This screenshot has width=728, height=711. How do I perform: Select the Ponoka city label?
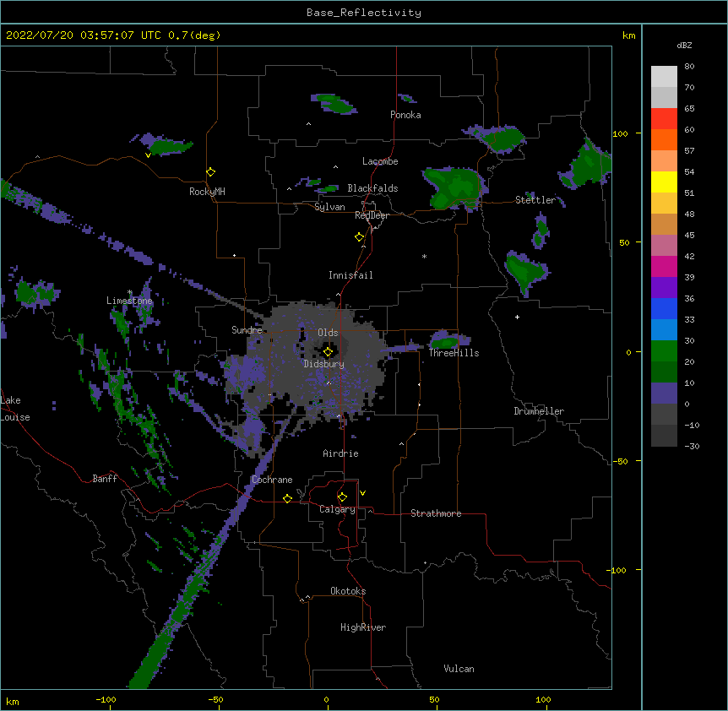click(x=405, y=115)
